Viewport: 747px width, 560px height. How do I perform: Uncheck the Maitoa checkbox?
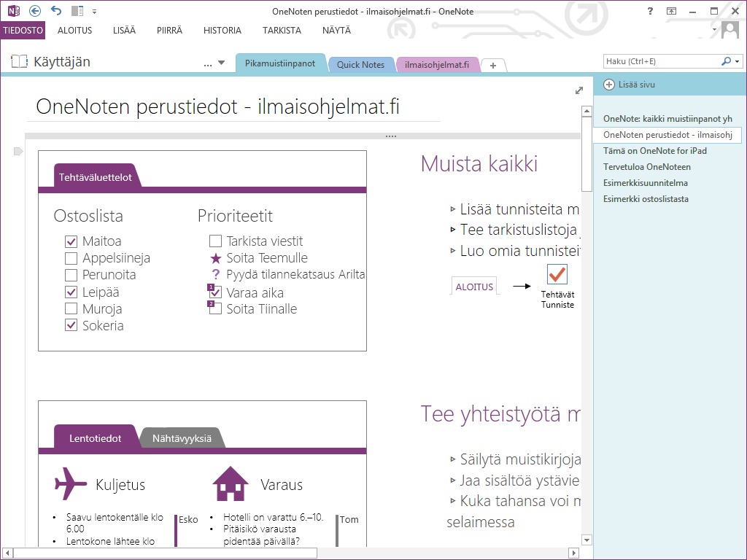click(x=71, y=241)
